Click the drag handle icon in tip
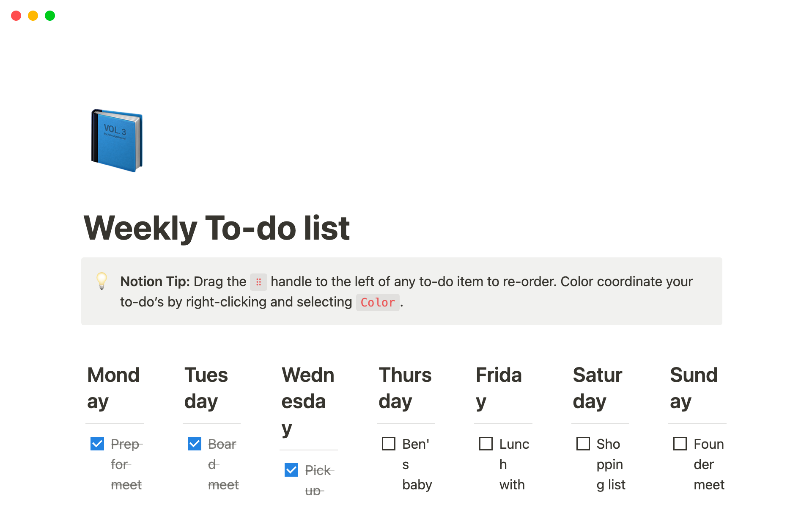 258,282
